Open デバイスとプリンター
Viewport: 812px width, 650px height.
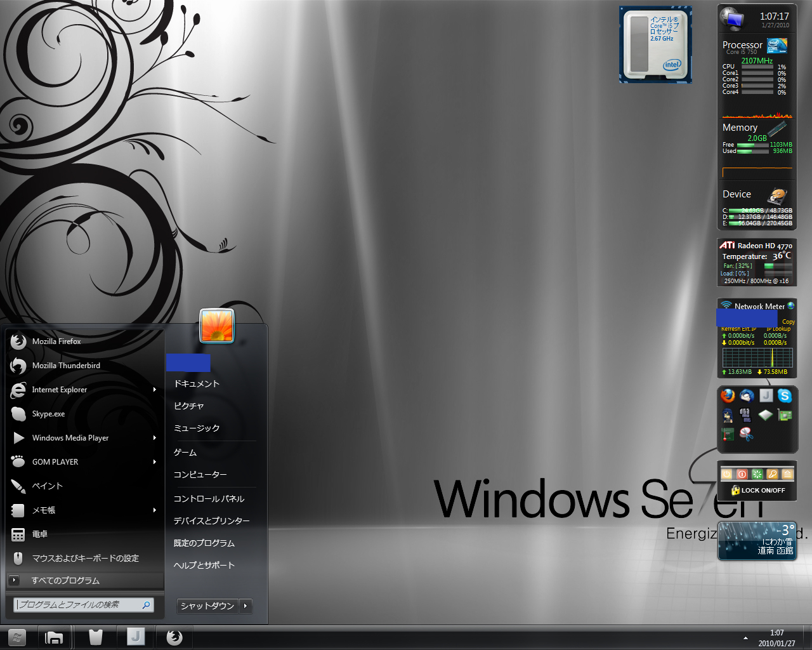[212, 521]
